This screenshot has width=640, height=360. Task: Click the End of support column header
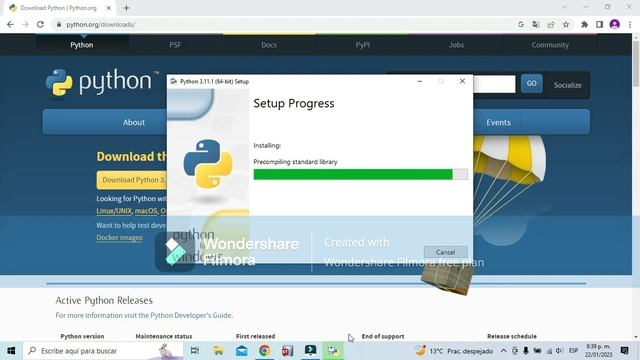coord(383,336)
